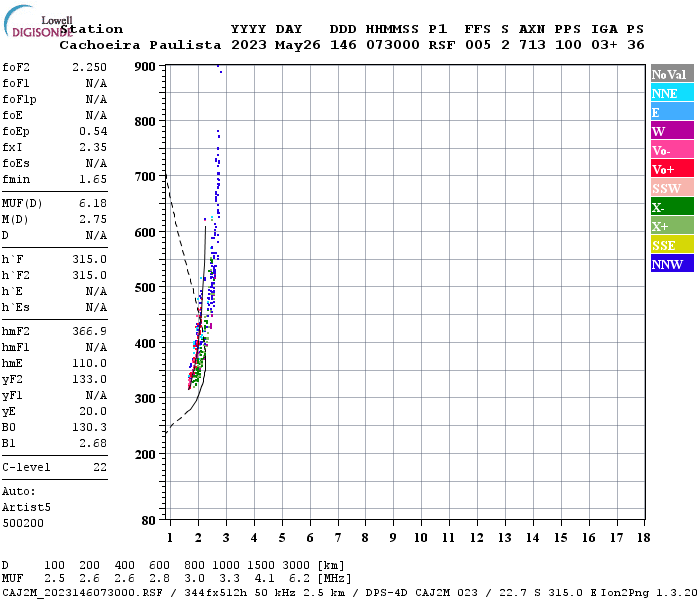Select the Vo+ red legend swatch
The height and width of the screenshot is (600, 700).
[672, 169]
